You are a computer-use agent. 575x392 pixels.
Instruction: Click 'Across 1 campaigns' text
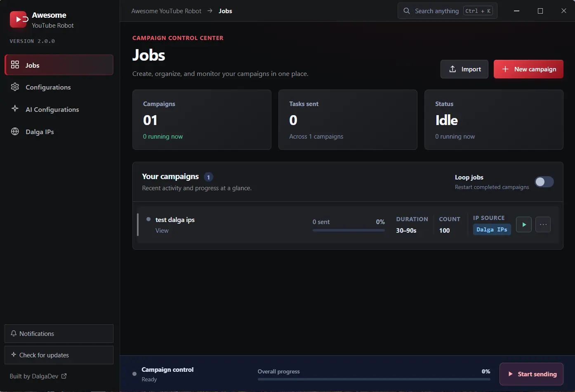coord(316,137)
